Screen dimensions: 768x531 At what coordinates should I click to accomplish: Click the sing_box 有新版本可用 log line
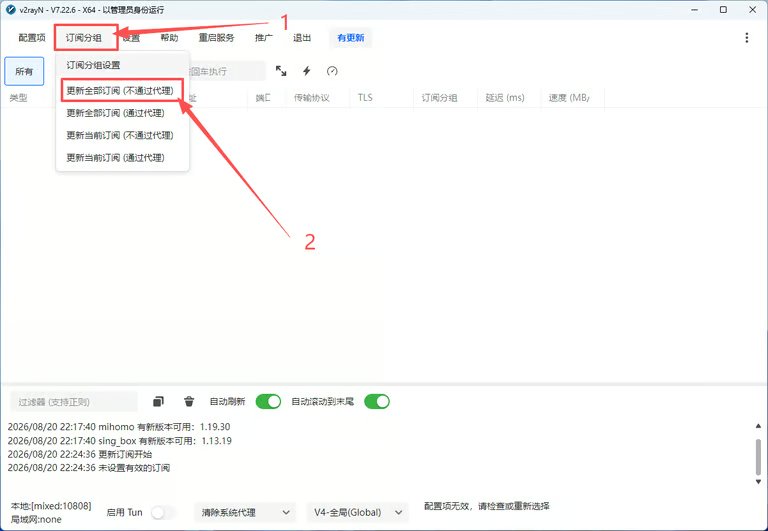pos(120,440)
